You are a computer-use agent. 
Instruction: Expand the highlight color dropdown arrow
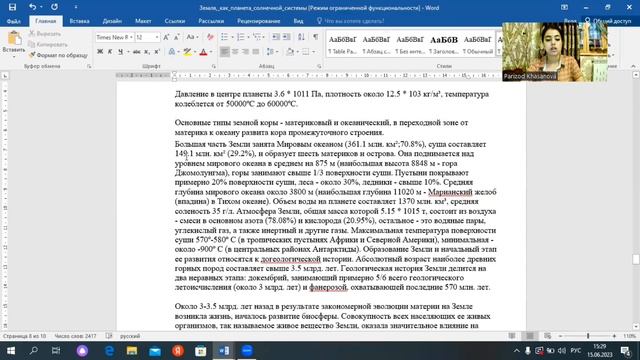point(195,52)
